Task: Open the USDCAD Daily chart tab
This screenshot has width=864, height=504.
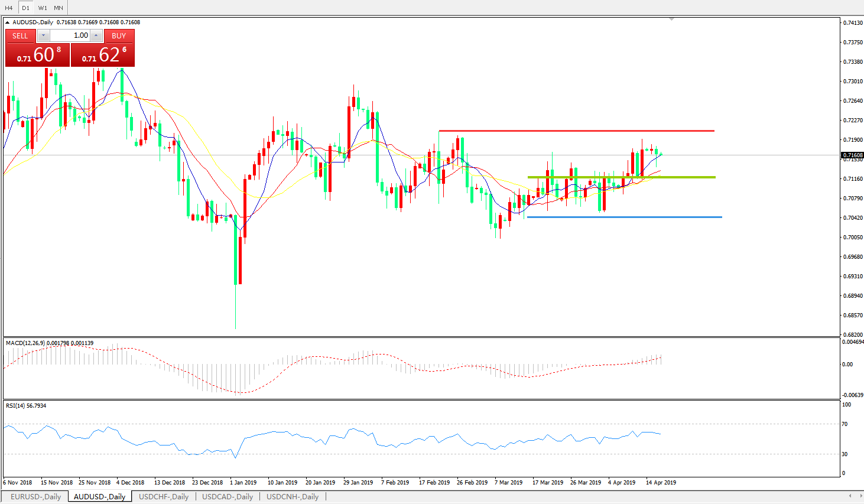Action: tap(228, 497)
